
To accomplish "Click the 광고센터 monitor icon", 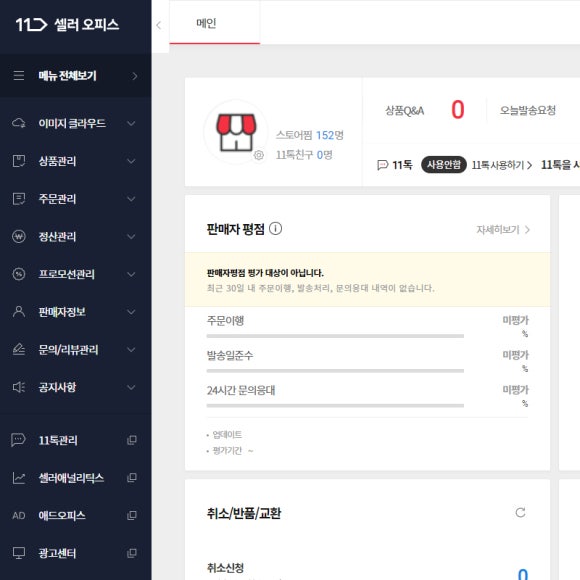I will (x=19, y=553).
